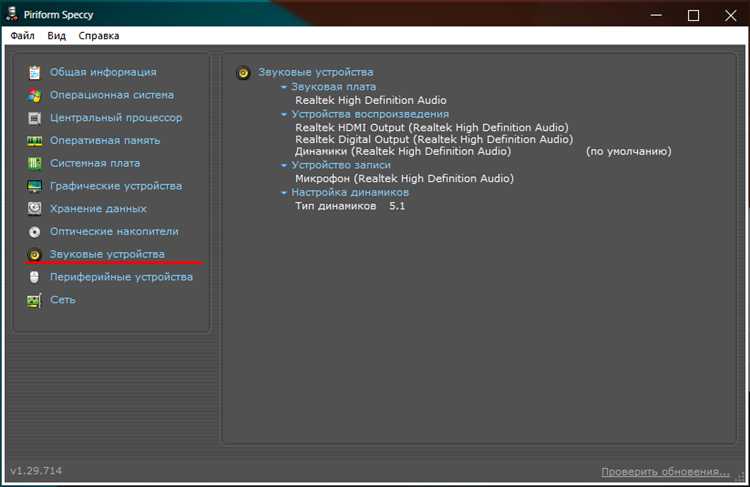View the Системная плата section

click(x=95, y=163)
